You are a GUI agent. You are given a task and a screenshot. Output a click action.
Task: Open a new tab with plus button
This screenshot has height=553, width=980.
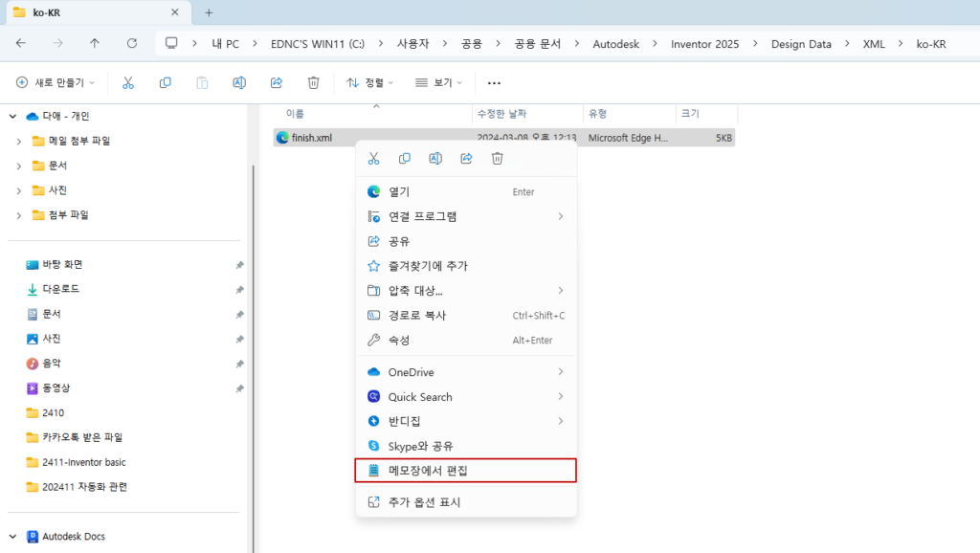click(209, 12)
